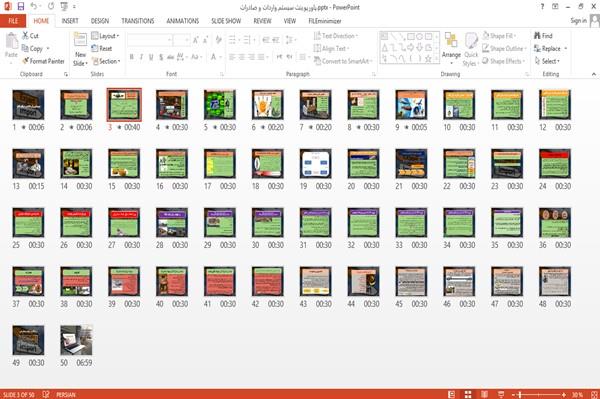The image size is (600, 399).
Task: Open the FILEminimizer tab
Action: [325, 21]
